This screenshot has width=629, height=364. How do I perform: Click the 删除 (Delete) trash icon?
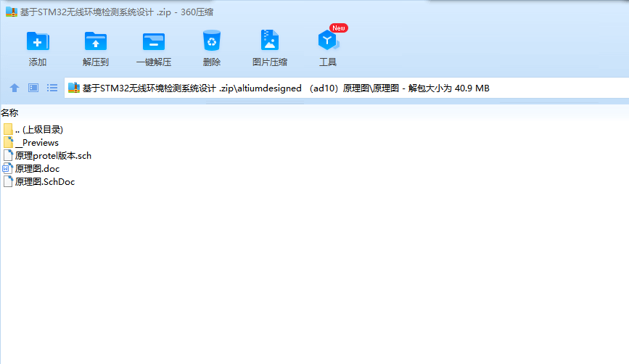pos(212,41)
